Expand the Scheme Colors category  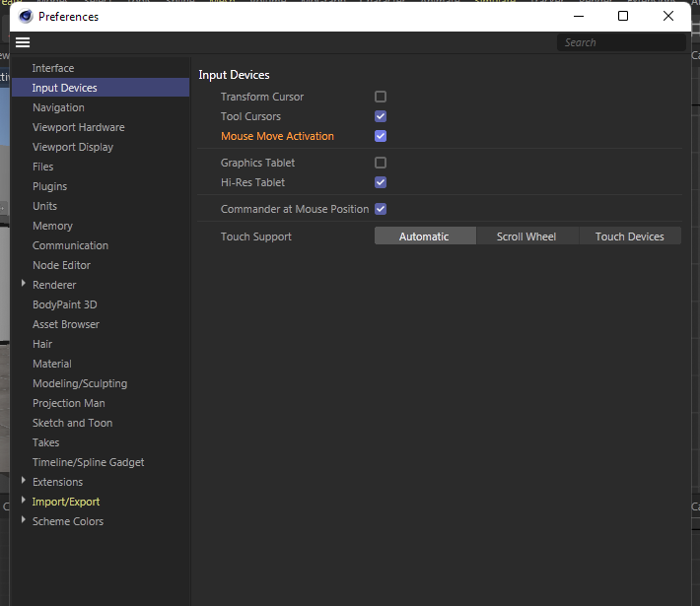(24, 520)
